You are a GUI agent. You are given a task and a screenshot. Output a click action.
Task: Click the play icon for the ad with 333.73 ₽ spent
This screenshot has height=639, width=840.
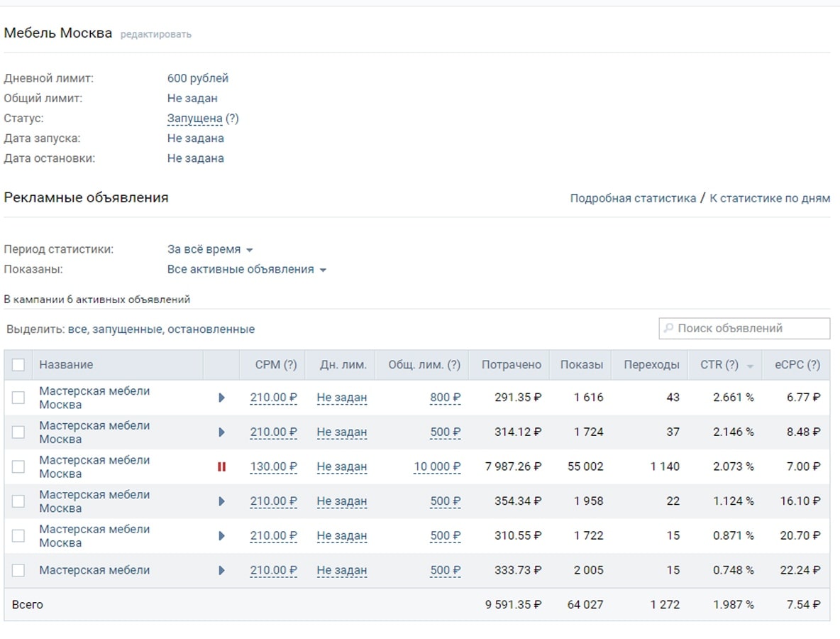(221, 570)
